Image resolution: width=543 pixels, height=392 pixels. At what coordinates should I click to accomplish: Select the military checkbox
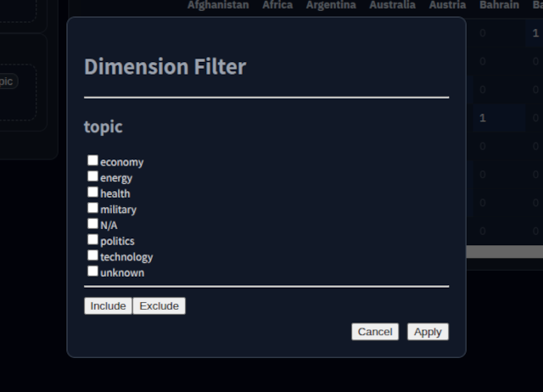[x=92, y=208]
